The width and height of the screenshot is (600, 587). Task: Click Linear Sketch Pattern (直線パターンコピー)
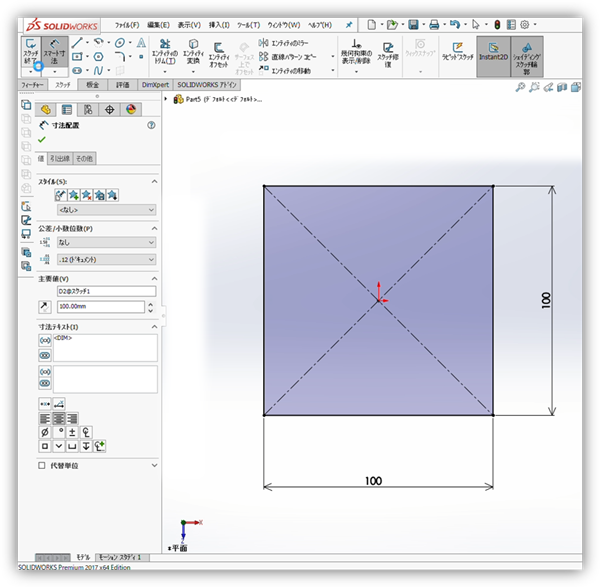click(288, 57)
